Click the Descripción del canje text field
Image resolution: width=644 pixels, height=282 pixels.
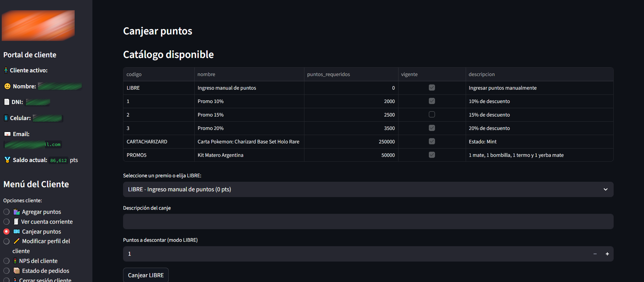click(368, 222)
